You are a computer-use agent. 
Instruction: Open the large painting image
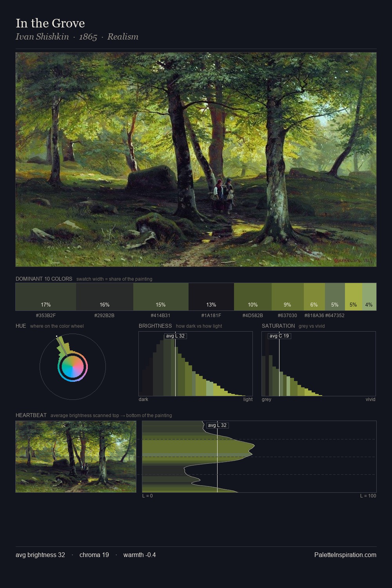tap(196, 160)
